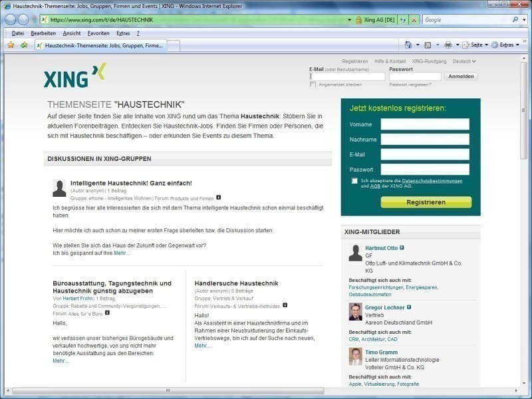
Task: Click the page icon in the address bar
Action: coord(45,20)
